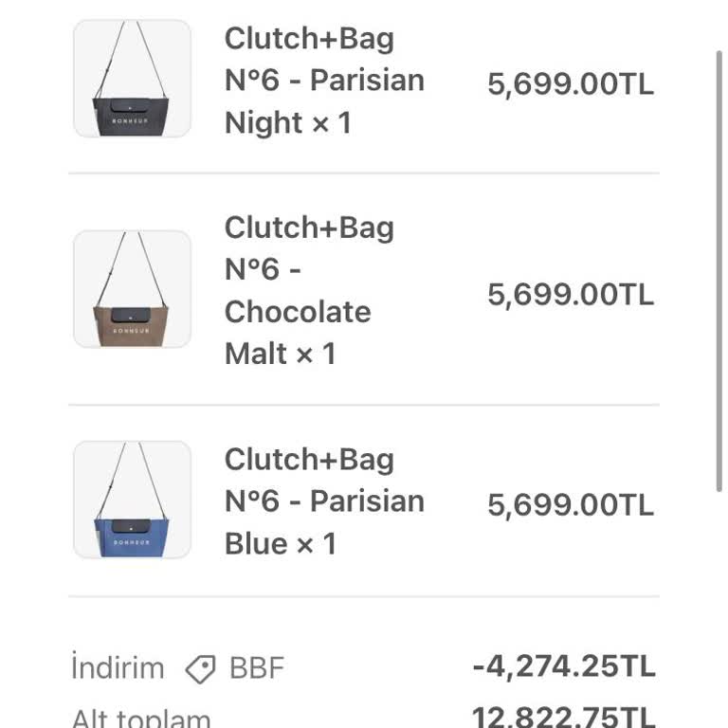Click the Alt toplam label
This screenshot has width=728, height=728.
[x=141, y=717]
